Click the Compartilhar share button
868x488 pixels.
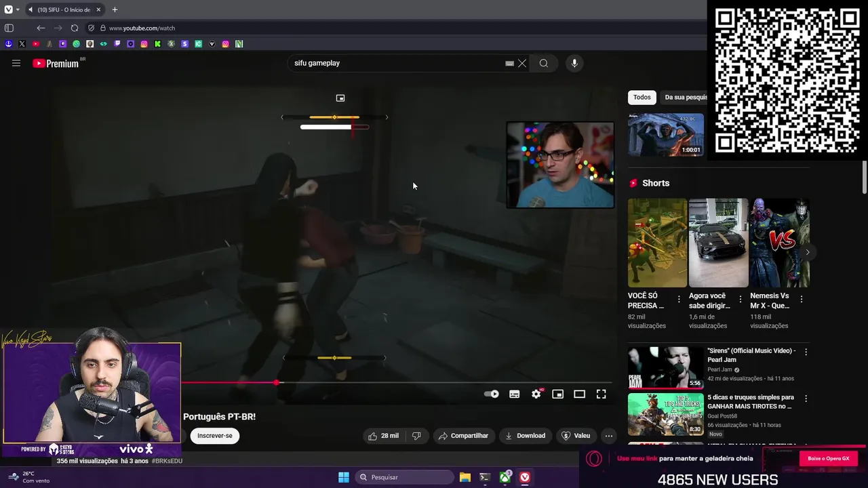(463, 436)
